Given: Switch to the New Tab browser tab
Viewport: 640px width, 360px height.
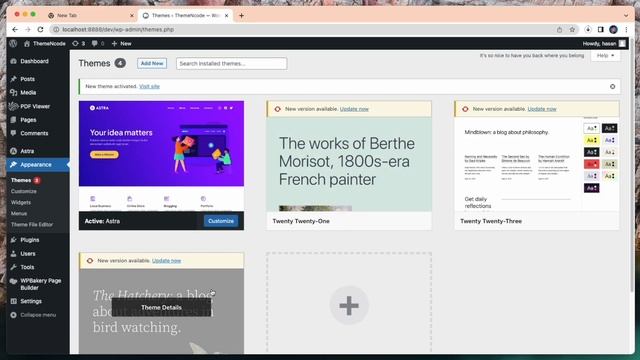Looking at the screenshot, I should pyautogui.click(x=90, y=16).
